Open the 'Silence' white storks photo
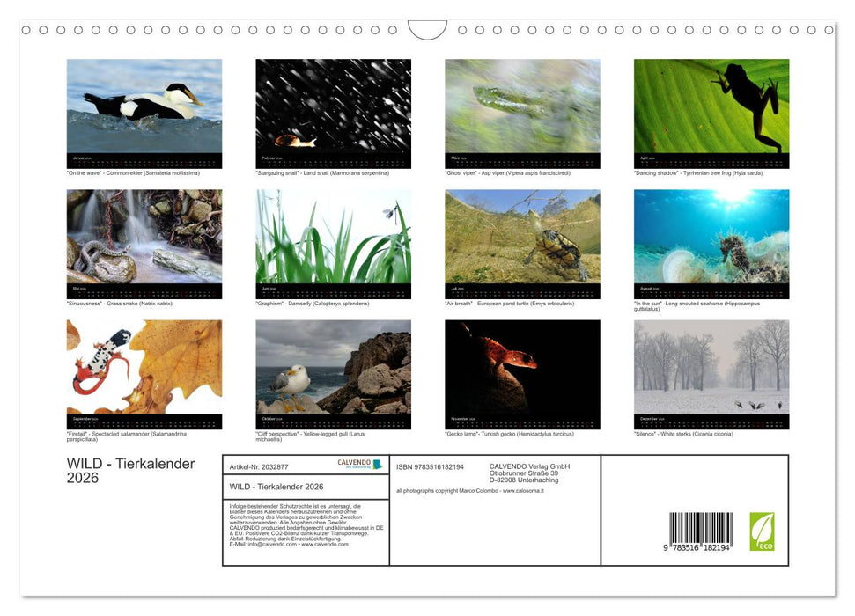The image size is (855, 616). click(x=711, y=370)
